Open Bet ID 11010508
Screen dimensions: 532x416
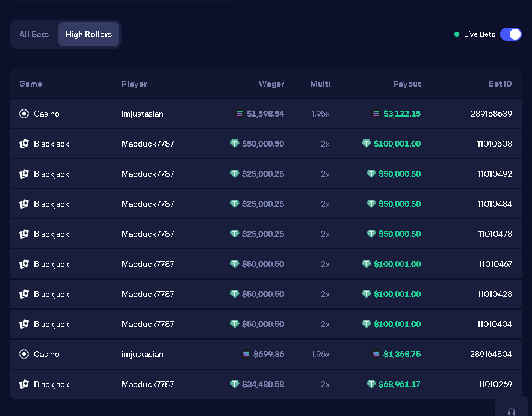[x=495, y=144]
